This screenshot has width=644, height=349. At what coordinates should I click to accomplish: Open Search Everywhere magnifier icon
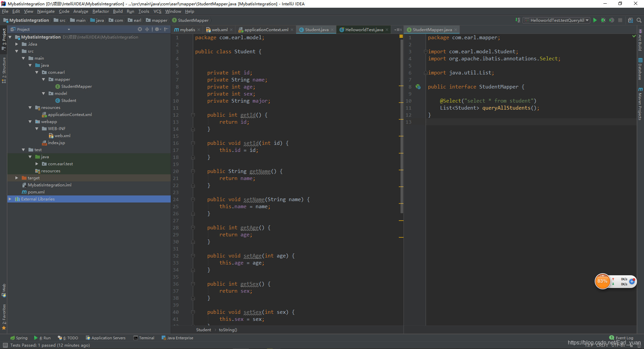tap(639, 20)
